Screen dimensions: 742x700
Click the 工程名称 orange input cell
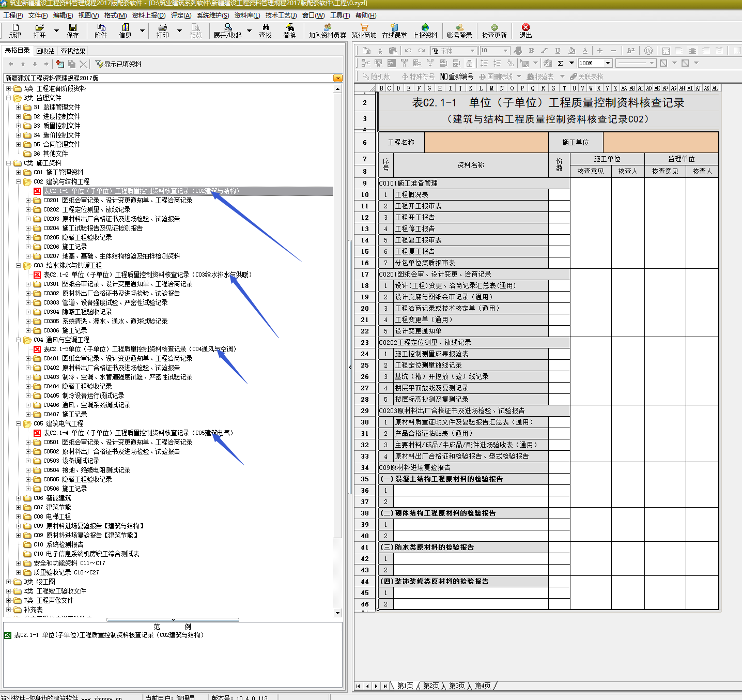point(486,142)
